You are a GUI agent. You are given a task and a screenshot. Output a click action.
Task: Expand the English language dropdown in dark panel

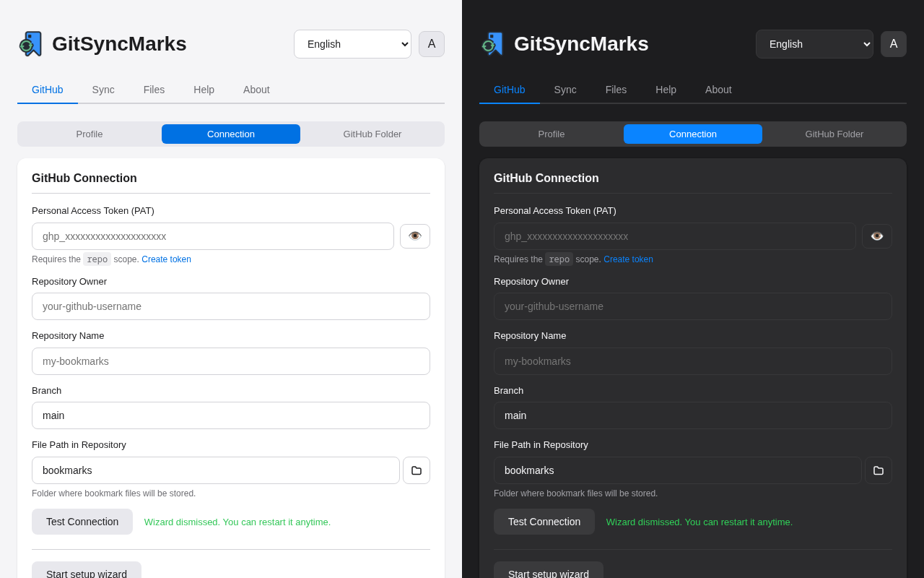(x=814, y=44)
